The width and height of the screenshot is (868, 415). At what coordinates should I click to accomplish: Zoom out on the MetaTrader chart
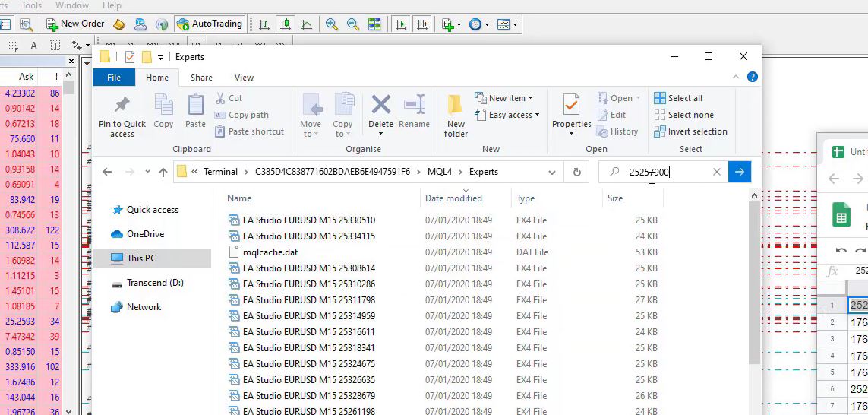352,24
